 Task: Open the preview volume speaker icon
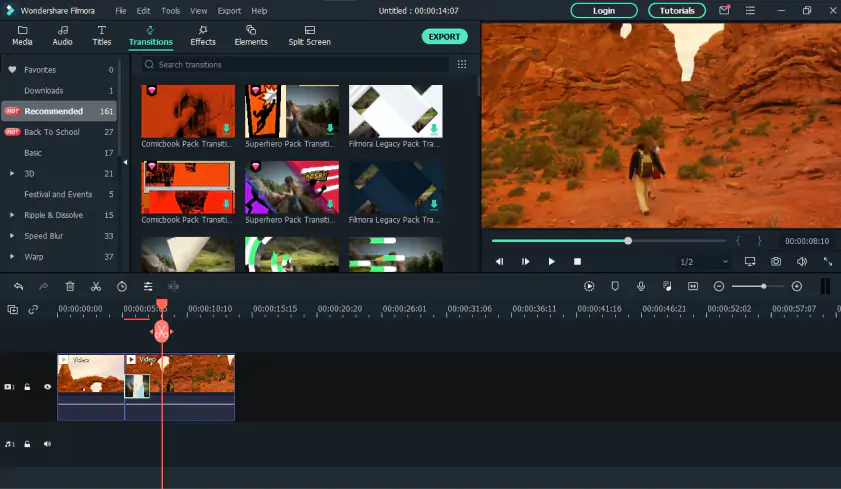coord(802,261)
